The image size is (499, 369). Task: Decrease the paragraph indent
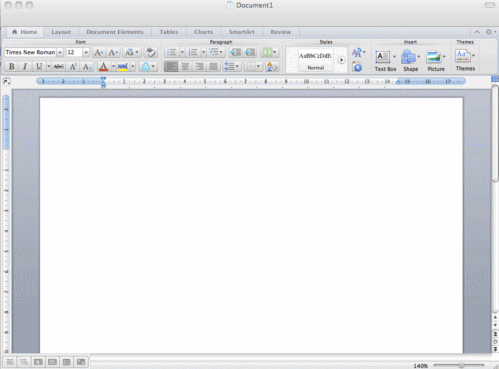coord(236,52)
